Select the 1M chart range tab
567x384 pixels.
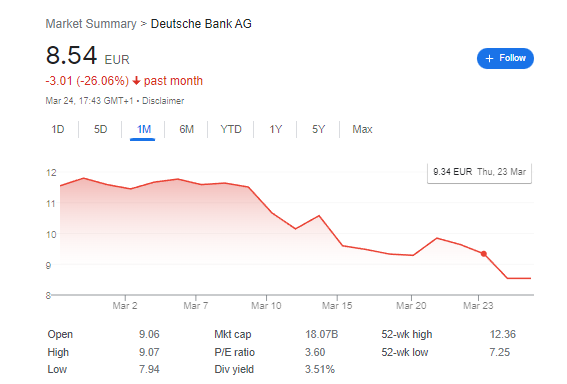click(144, 129)
